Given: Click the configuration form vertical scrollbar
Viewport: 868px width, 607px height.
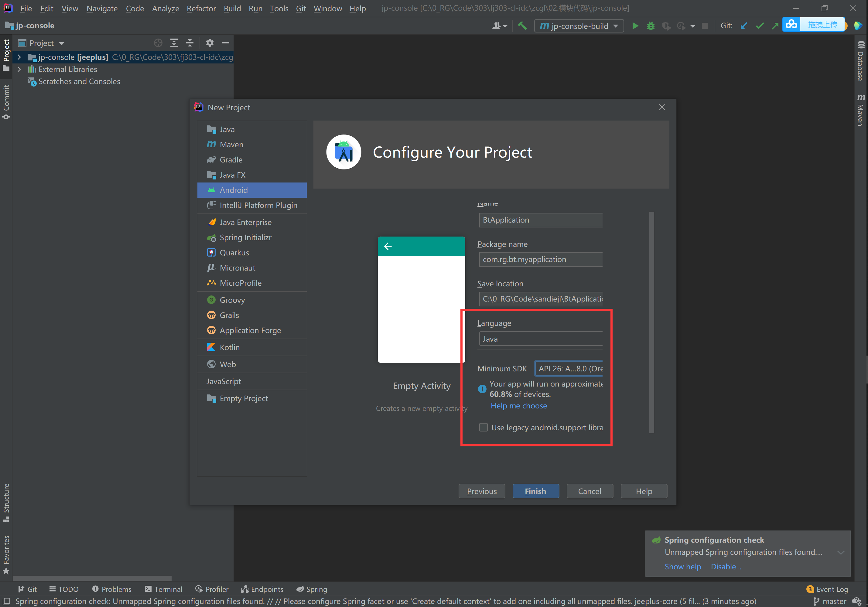Looking at the screenshot, I should coord(652,322).
